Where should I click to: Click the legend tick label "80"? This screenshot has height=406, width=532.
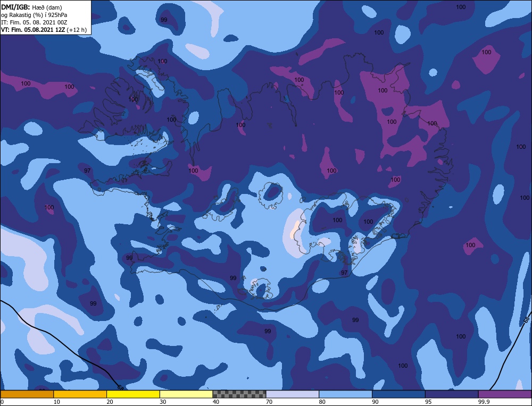pos(322,402)
